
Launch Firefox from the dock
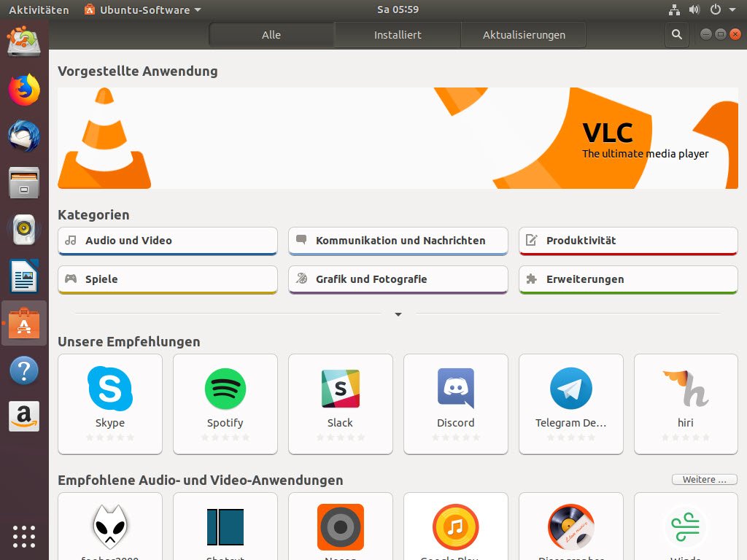24,90
